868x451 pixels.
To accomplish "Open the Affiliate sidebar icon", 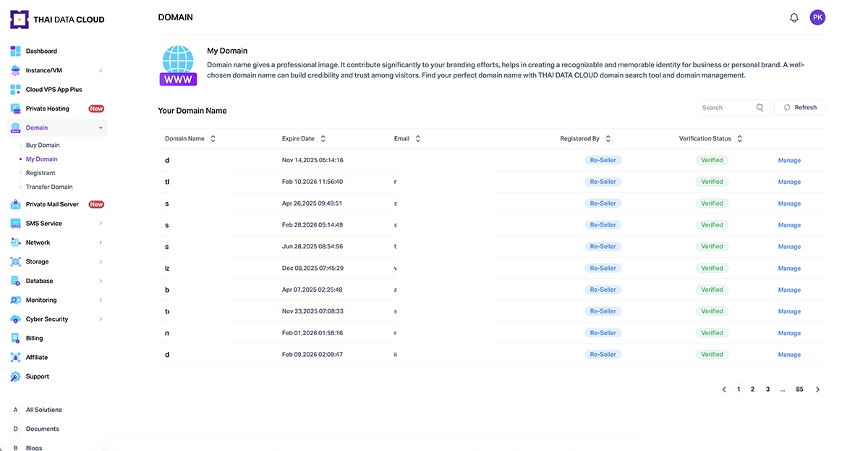I will tap(15, 358).
